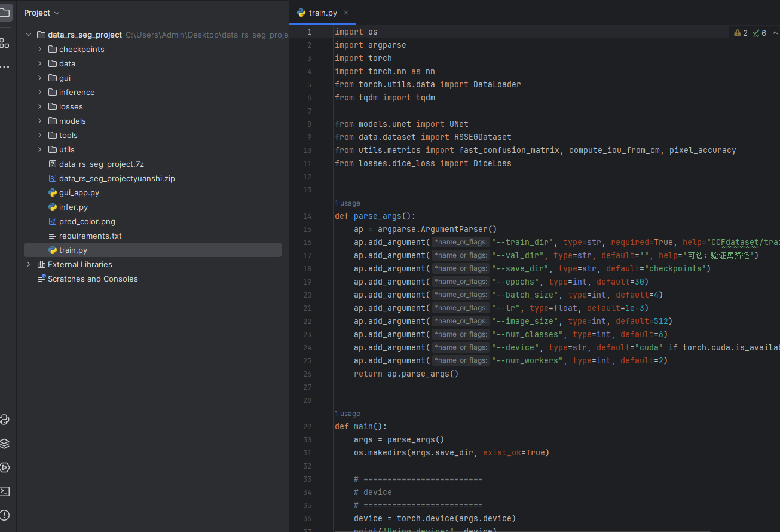Click the "--batch_size" argument string
Image resolution: width=780 pixels, height=532 pixels.
click(525, 295)
